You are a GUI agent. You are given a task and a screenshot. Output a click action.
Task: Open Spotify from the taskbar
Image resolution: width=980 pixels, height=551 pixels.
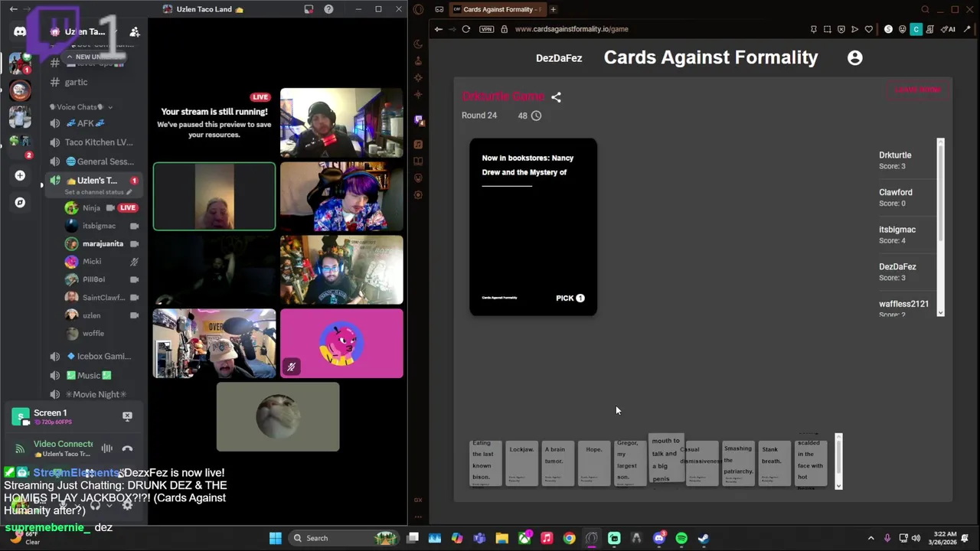(681, 538)
